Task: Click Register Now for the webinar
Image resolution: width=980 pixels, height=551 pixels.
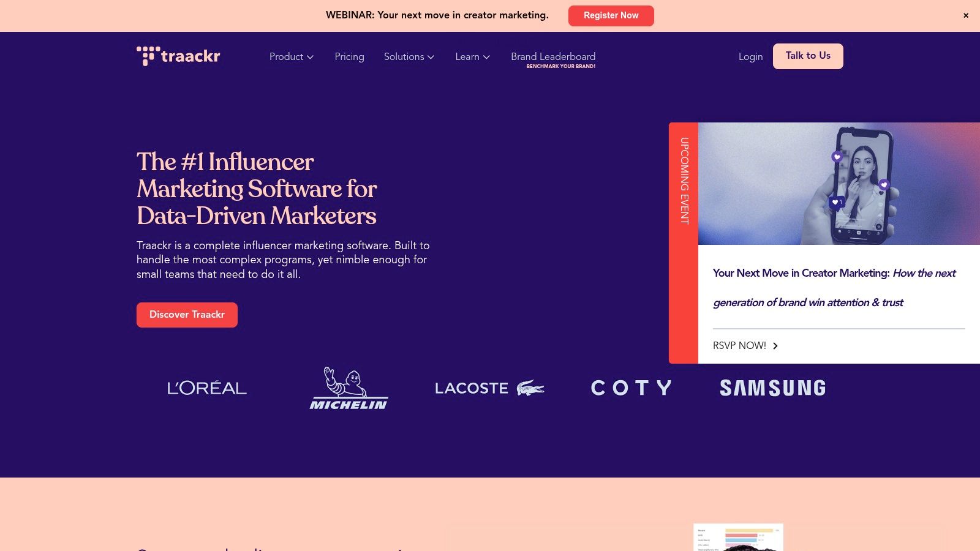Action: pyautogui.click(x=611, y=16)
